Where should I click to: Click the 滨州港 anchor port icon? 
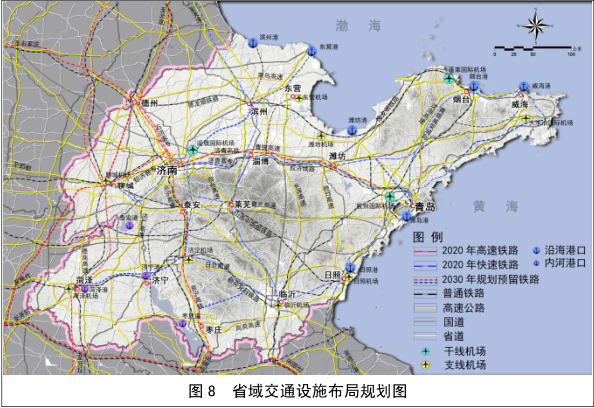coord(253,43)
